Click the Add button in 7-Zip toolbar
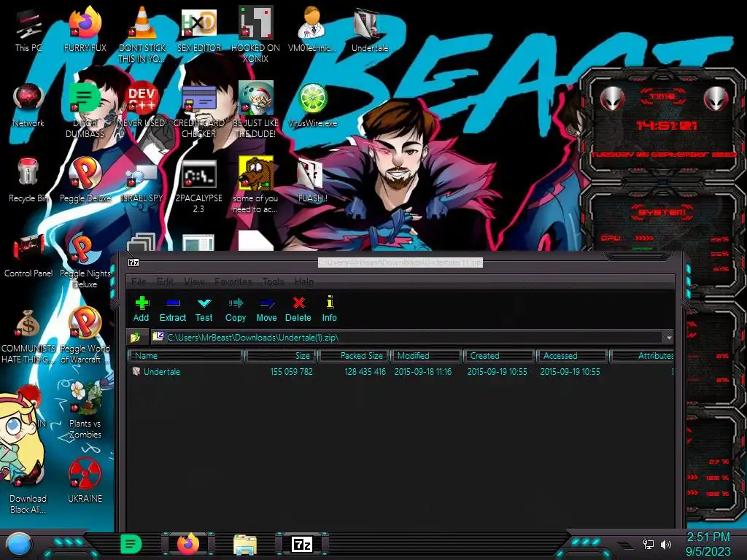 (141, 308)
